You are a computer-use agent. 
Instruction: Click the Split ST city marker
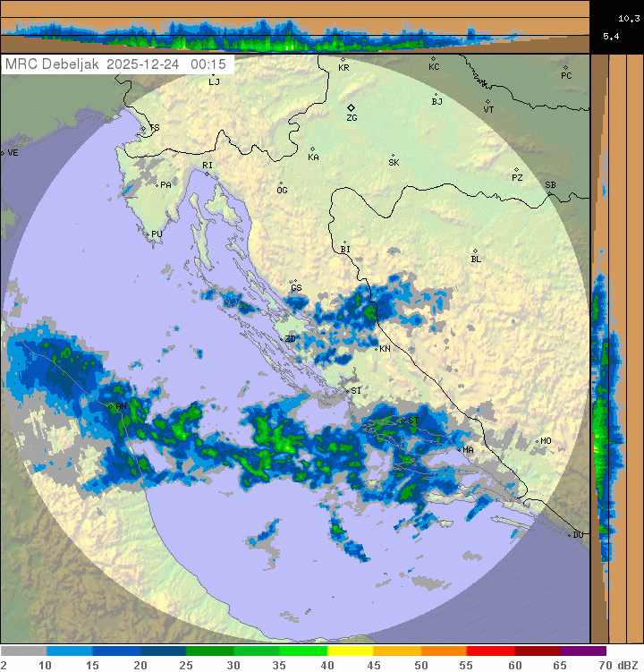click(x=403, y=419)
